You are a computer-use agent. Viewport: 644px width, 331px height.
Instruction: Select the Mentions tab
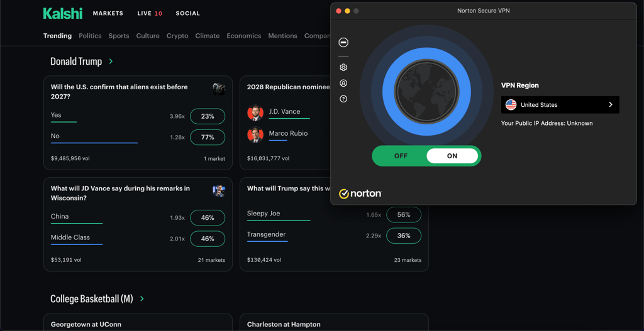[x=282, y=36]
